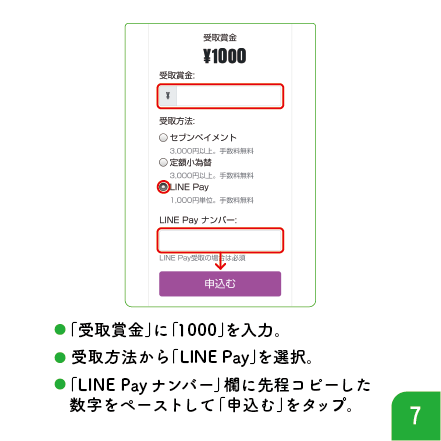Focus the 受取賞金 amount input field
This screenshot has width=441, height=441.
point(220,96)
